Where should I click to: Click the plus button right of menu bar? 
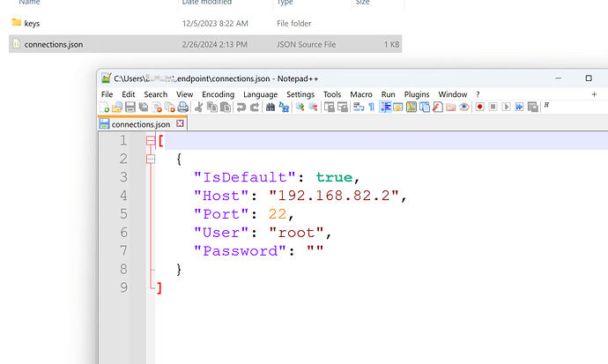pyautogui.click(x=594, y=94)
